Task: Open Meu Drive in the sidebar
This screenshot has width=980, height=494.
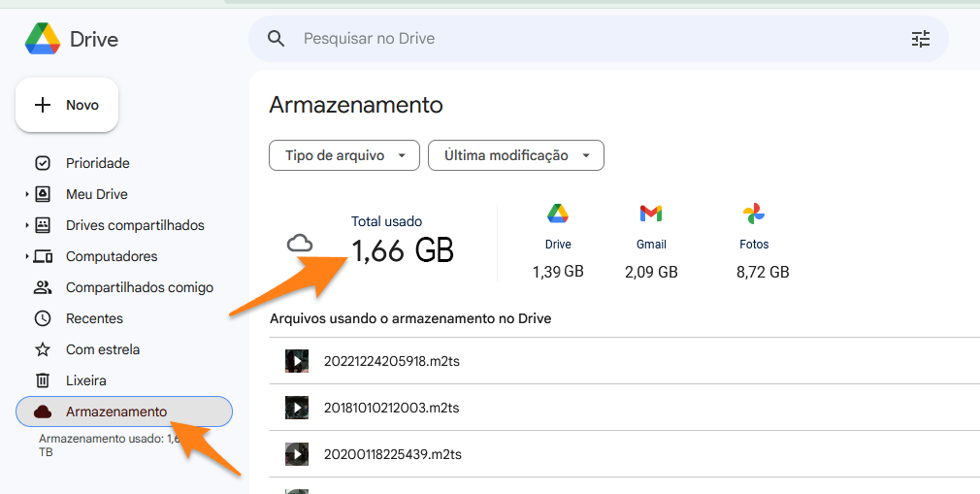Action: (x=97, y=194)
